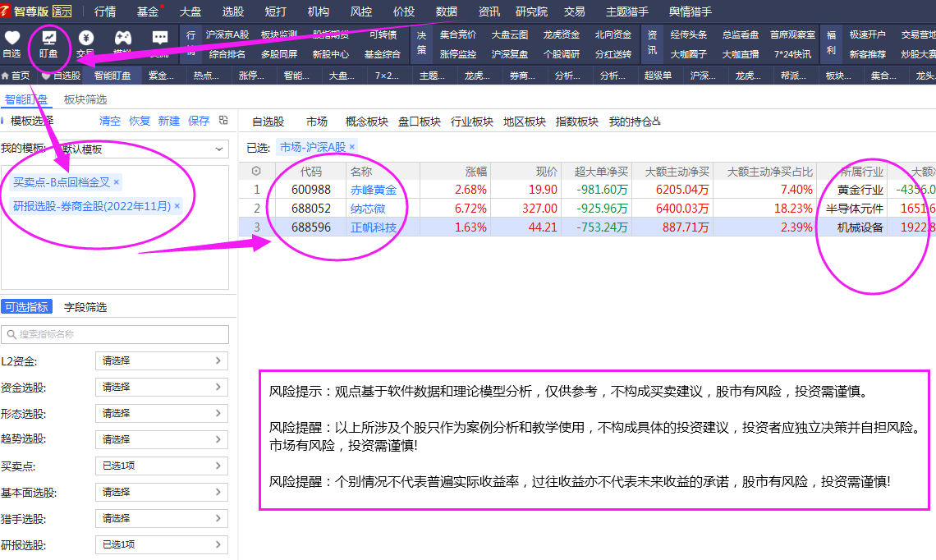Click the 恢复 link
Image resolution: width=936 pixels, height=560 pixels.
[140, 121]
